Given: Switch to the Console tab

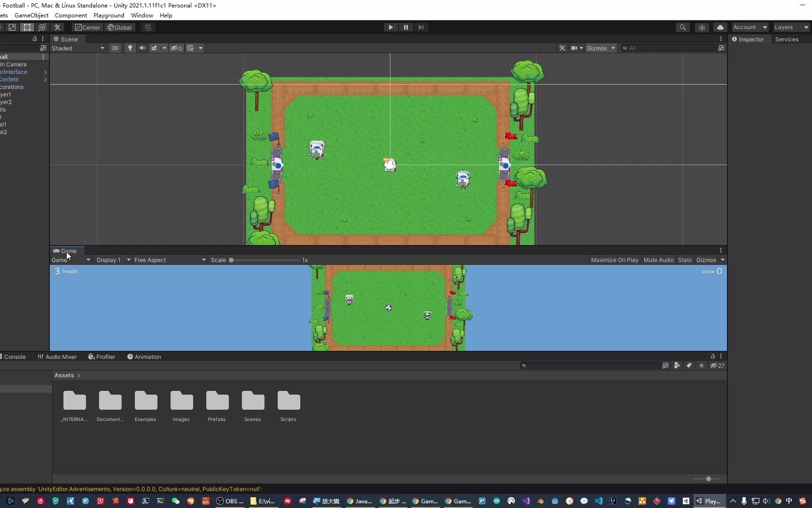Looking at the screenshot, I should click(14, 357).
